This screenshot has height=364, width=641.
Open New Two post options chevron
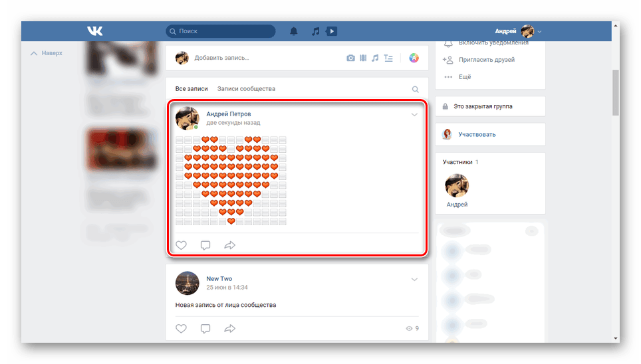414,280
